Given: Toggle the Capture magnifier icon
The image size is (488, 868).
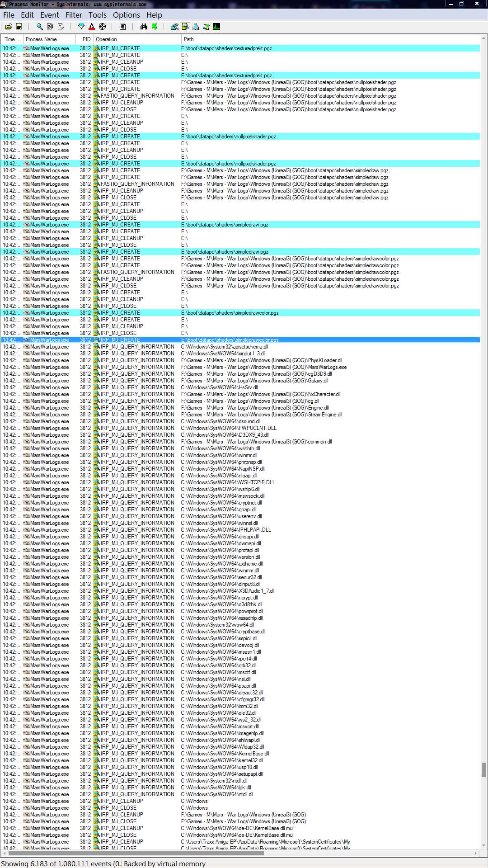Looking at the screenshot, I should click(40, 27).
